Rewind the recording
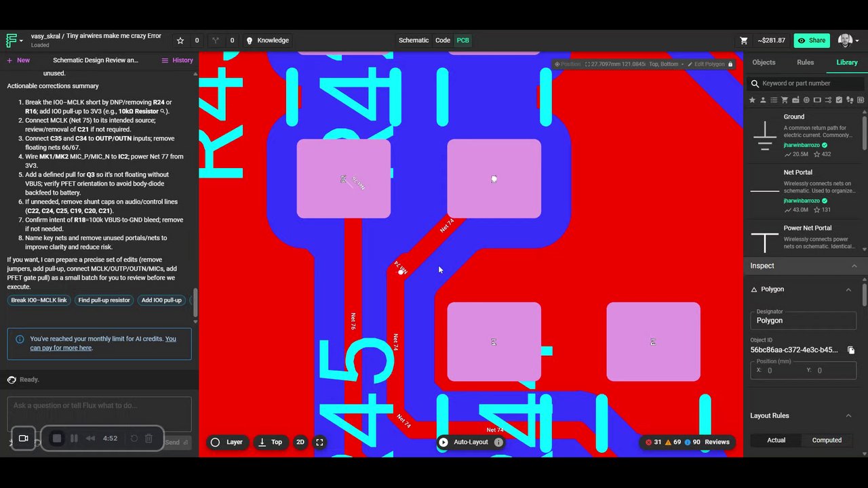The width and height of the screenshot is (868, 488). (x=90, y=439)
